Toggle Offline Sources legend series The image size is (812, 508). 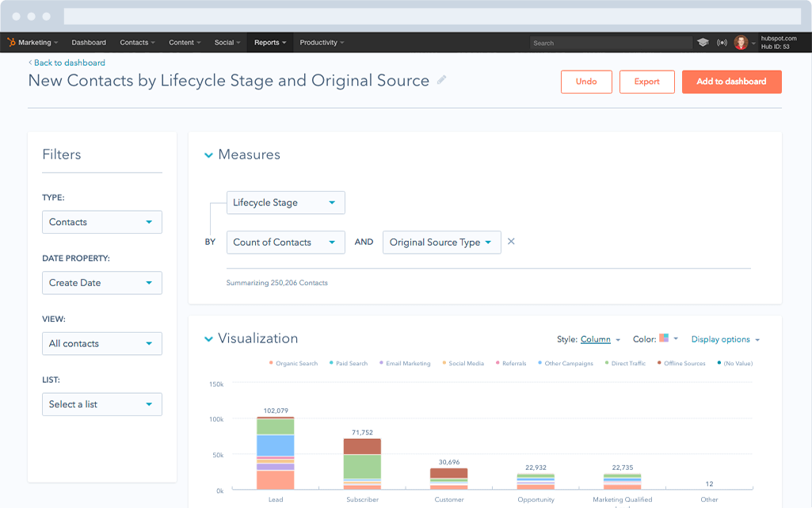tap(681, 364)
